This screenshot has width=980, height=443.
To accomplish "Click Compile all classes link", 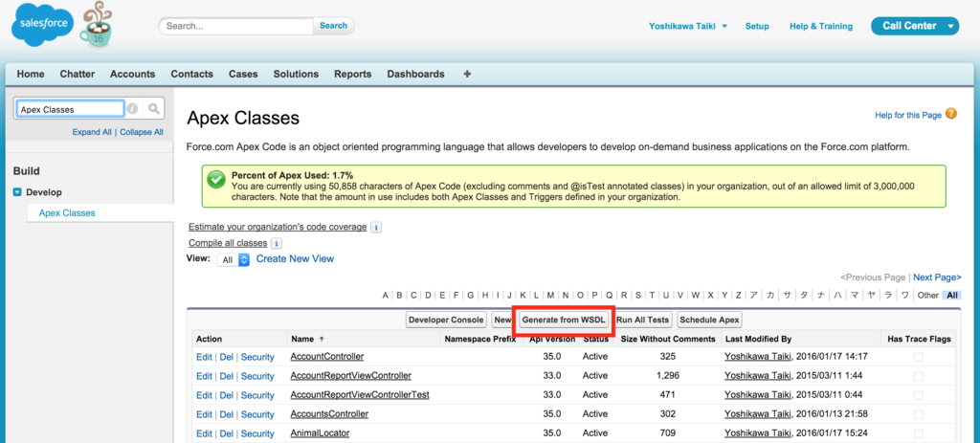I will [228, 242].
